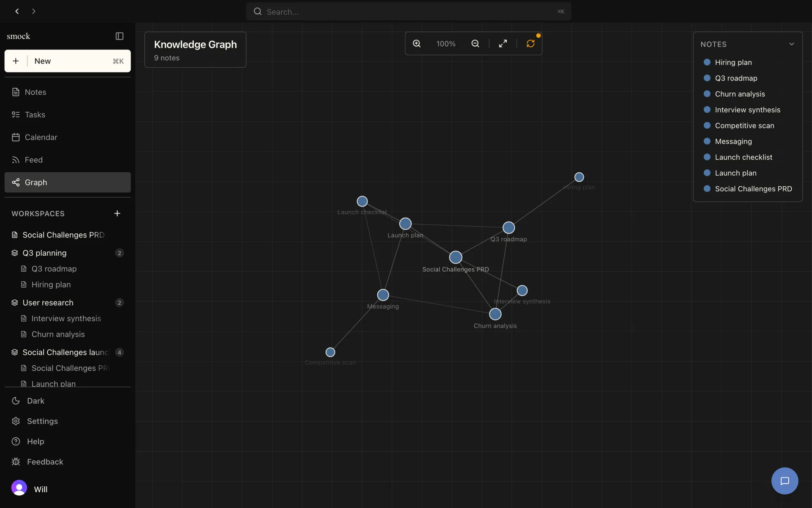Collapse the Q3 planning workspace

15,253
